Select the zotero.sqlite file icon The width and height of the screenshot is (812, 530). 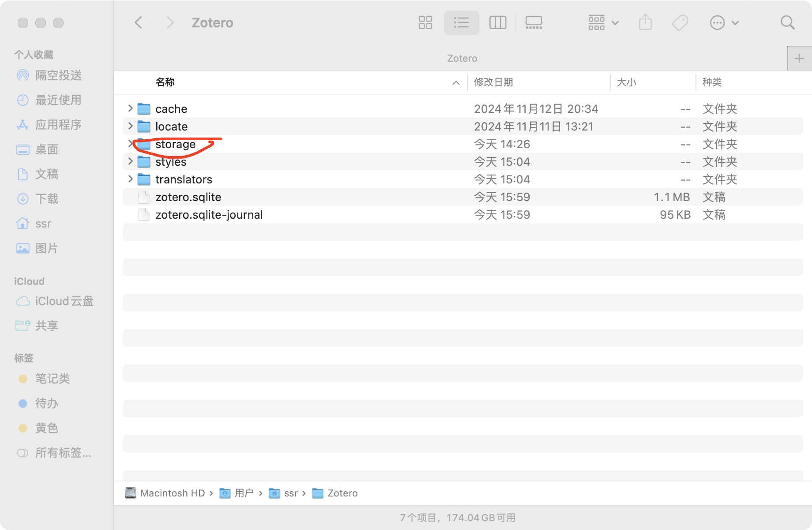[x=144, y=197]
